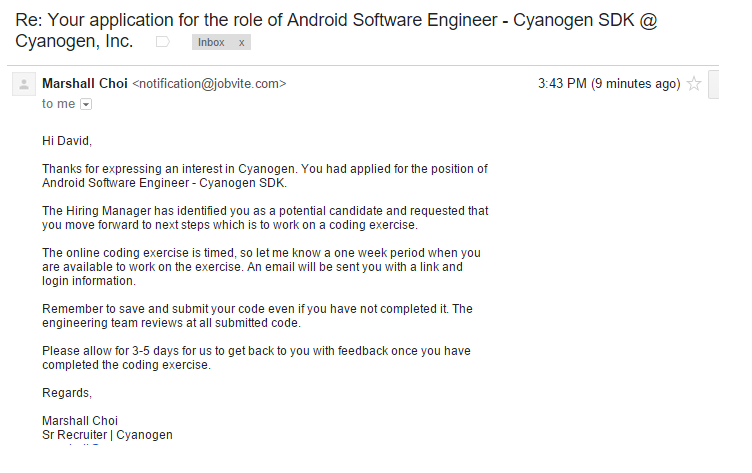This screenshot has width=752, height=473.
Task: Remove the Inbox label with its x
Action: tap(242, 42)
